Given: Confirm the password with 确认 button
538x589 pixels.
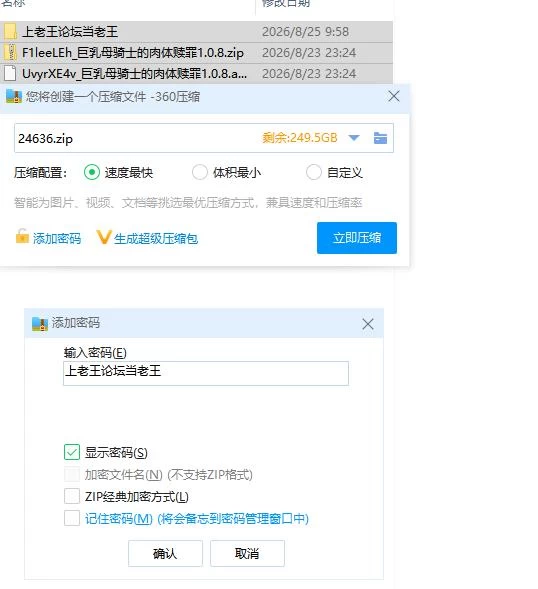Looking at the screenshot, I should pos(165,553).
